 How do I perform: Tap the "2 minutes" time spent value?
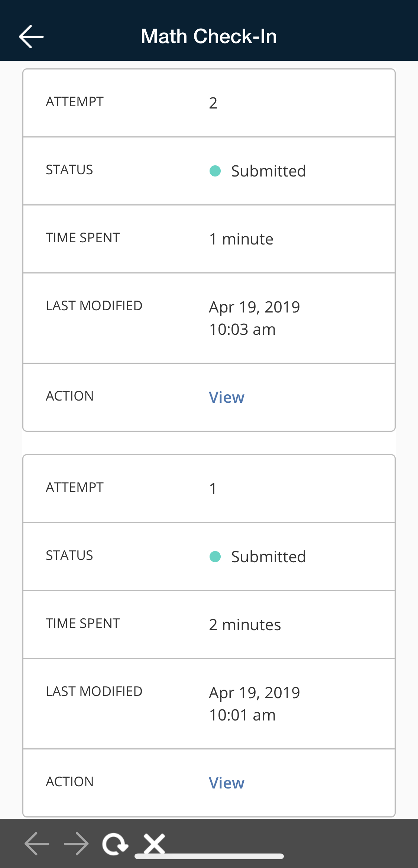(245, 625)
